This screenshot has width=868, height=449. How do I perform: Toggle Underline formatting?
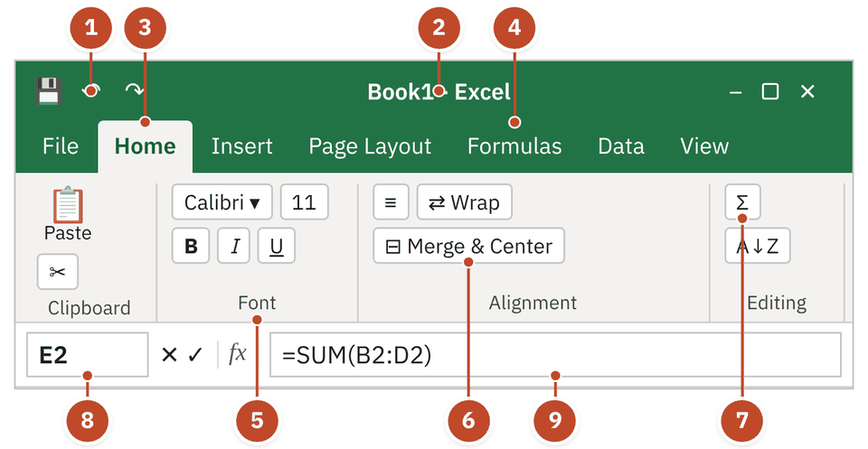277,246
